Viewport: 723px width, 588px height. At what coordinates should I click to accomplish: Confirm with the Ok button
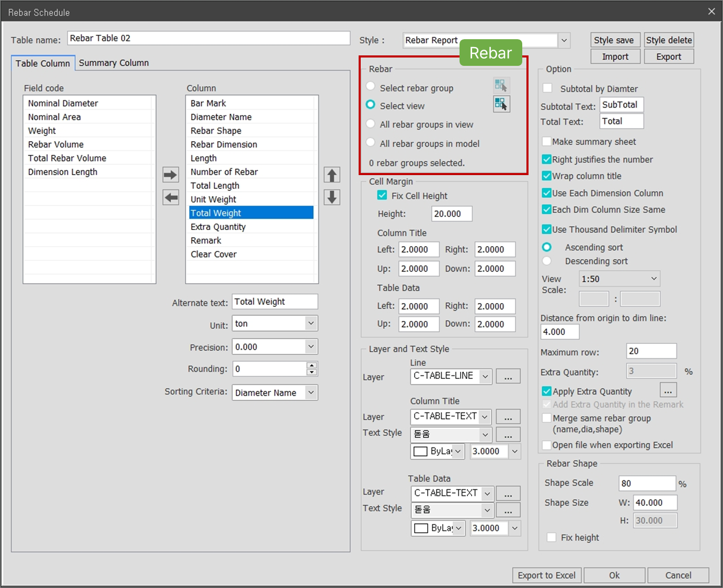(x=614, y=575)
